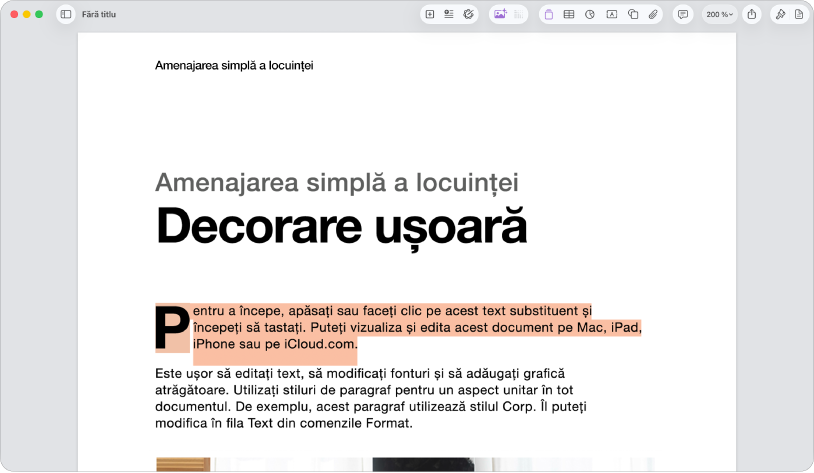Viewport: 814px width, 473px height.
Task: Minimize the window with yellow button
Action: tap(26, 15)
